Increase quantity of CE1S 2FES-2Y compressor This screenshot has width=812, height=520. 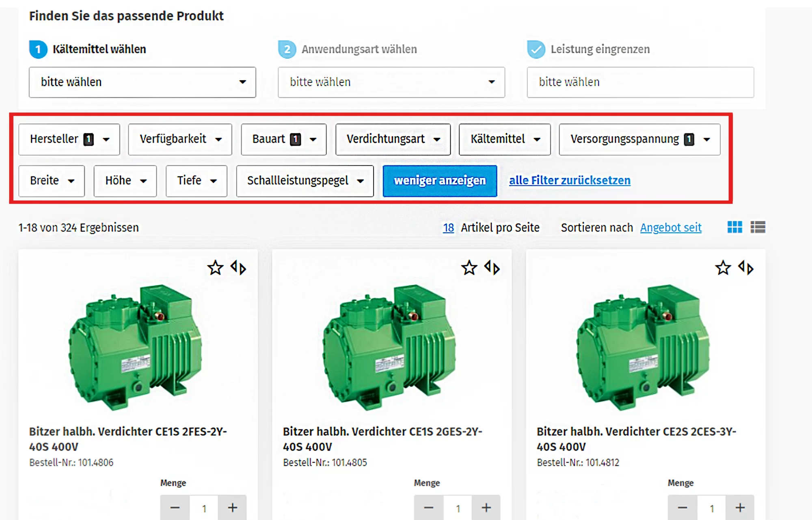click(x=232, y=507)
